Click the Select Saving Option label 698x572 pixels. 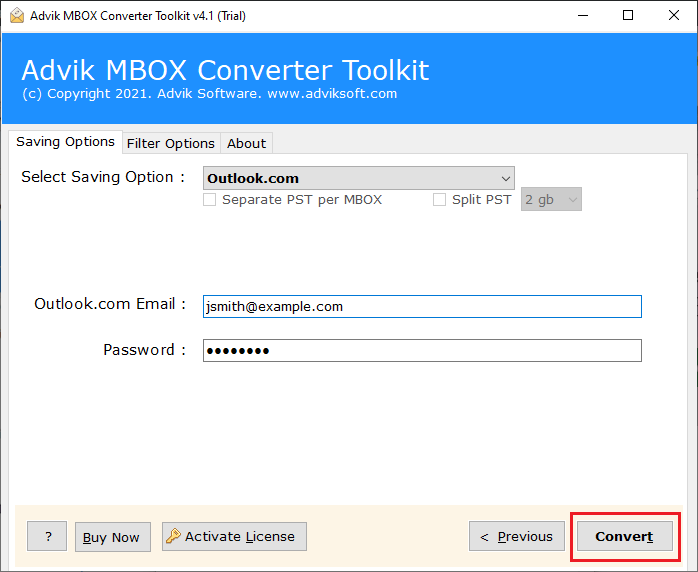tap(103, 177)
